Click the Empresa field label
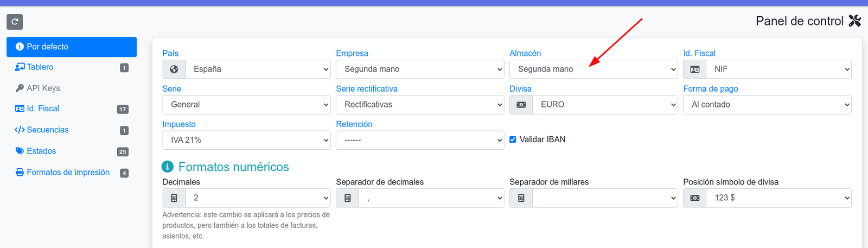868x248 pixels. click(x=352, y=53)
